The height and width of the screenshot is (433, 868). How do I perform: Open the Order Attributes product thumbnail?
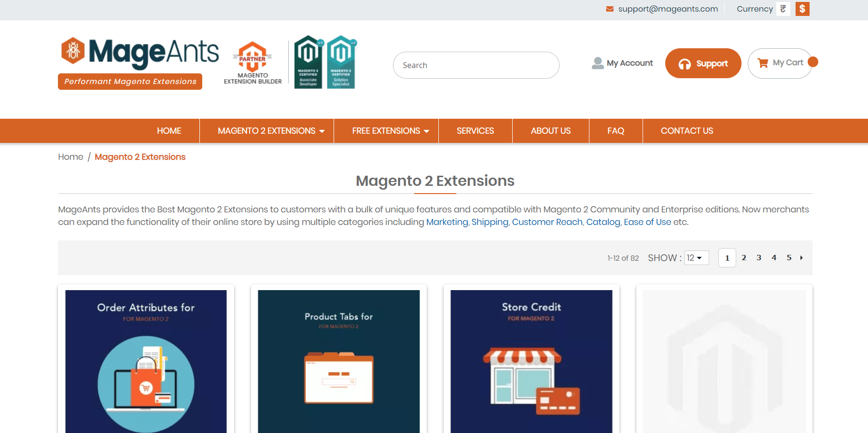[x=146, y=362]
